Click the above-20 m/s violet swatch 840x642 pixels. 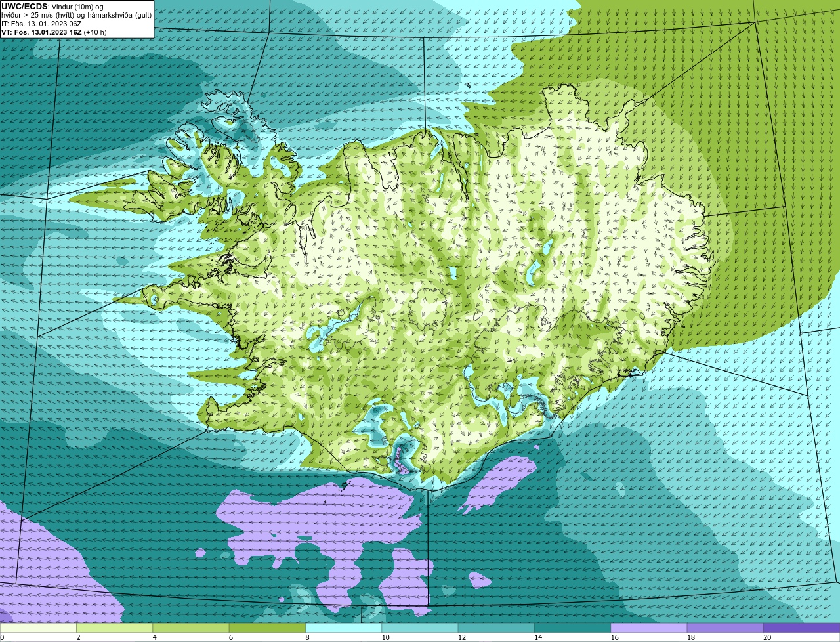(x=801, y=628)
